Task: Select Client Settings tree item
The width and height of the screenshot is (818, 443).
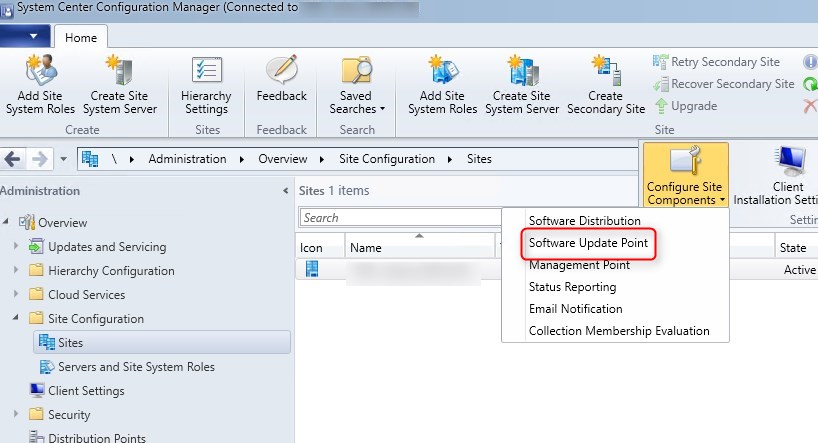Action: 86,391
